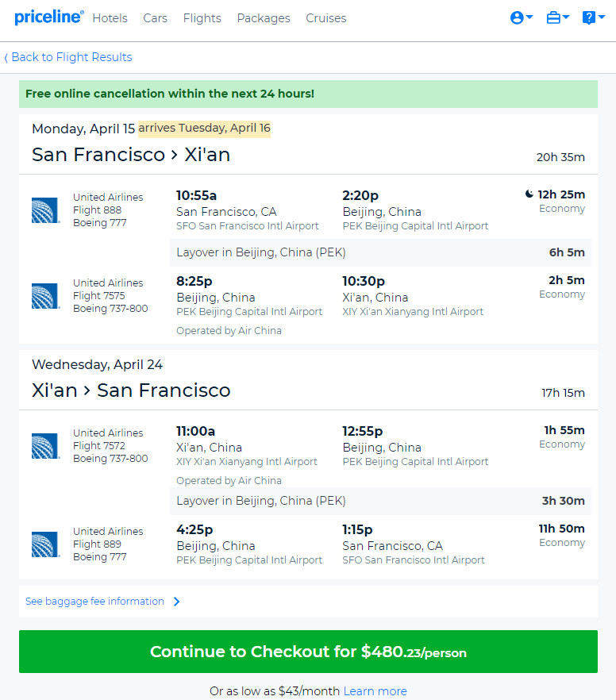Open the account profile icon menu
This screenshot has width=616, height=700.
pos(521,17)
